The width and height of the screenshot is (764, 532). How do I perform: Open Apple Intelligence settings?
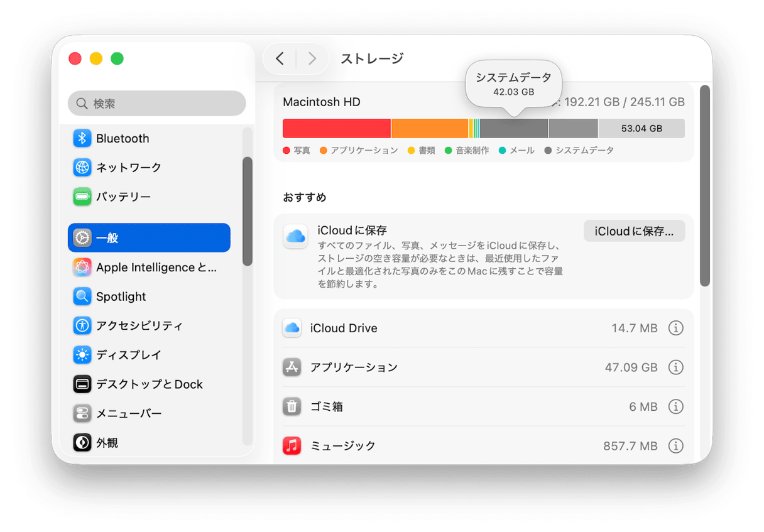tap(149, 268)
